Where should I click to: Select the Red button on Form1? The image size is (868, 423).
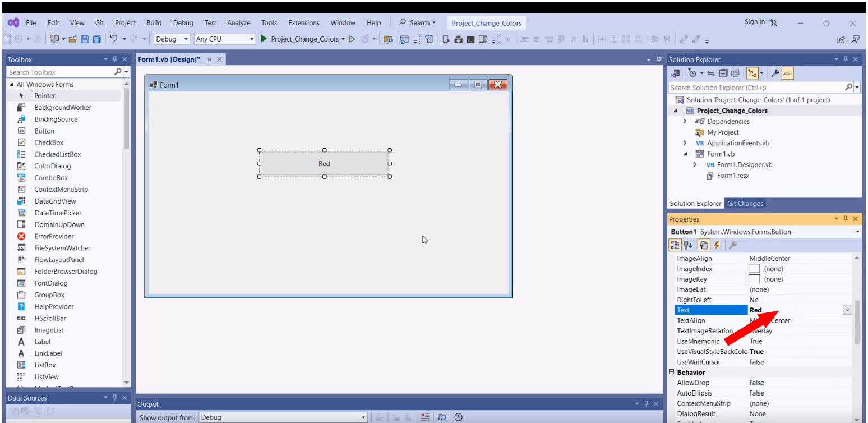point(324,164)
